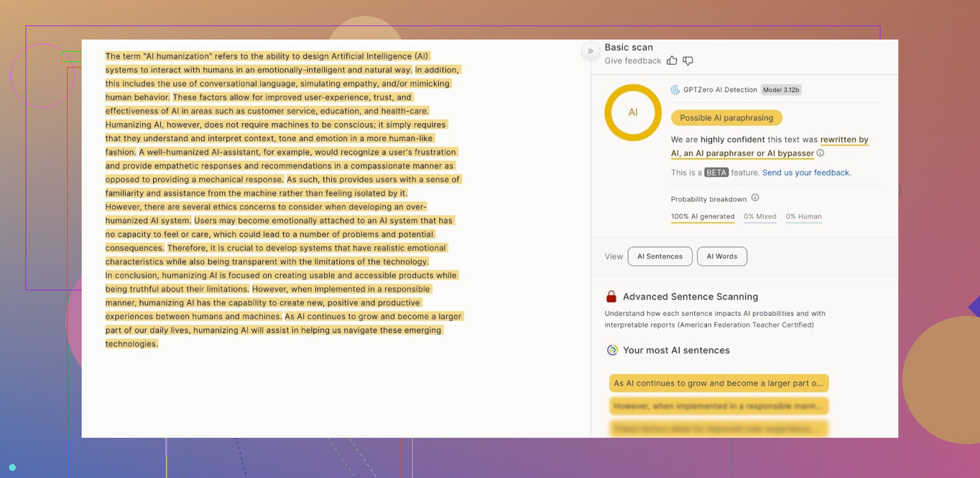Click the 'Possible AI paraphrasing' badge
The width and height of the screenshot is (980, 478).
point(726,118)
